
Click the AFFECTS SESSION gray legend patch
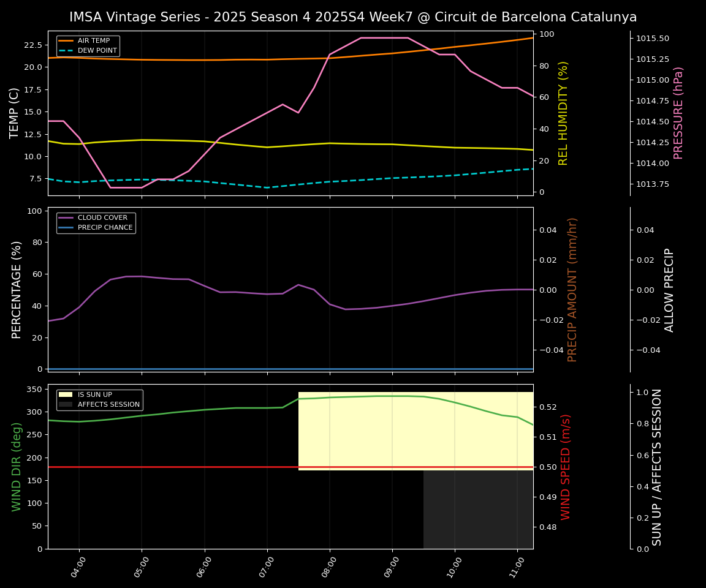67,405
